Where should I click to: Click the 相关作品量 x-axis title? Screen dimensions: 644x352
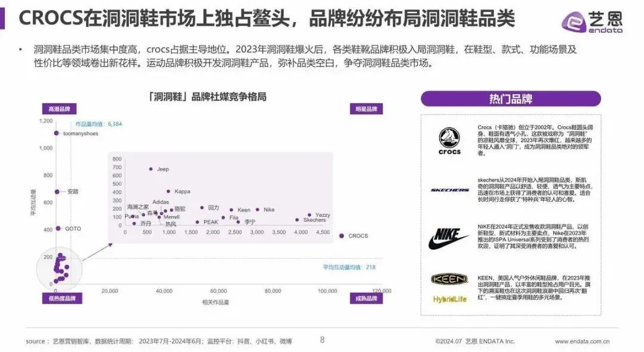(216, 303)
